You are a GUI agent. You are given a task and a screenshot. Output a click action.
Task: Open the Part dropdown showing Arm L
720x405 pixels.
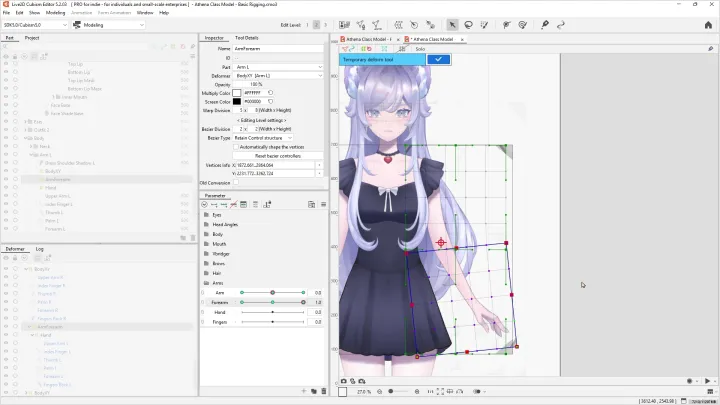click(x=278, y=67)
